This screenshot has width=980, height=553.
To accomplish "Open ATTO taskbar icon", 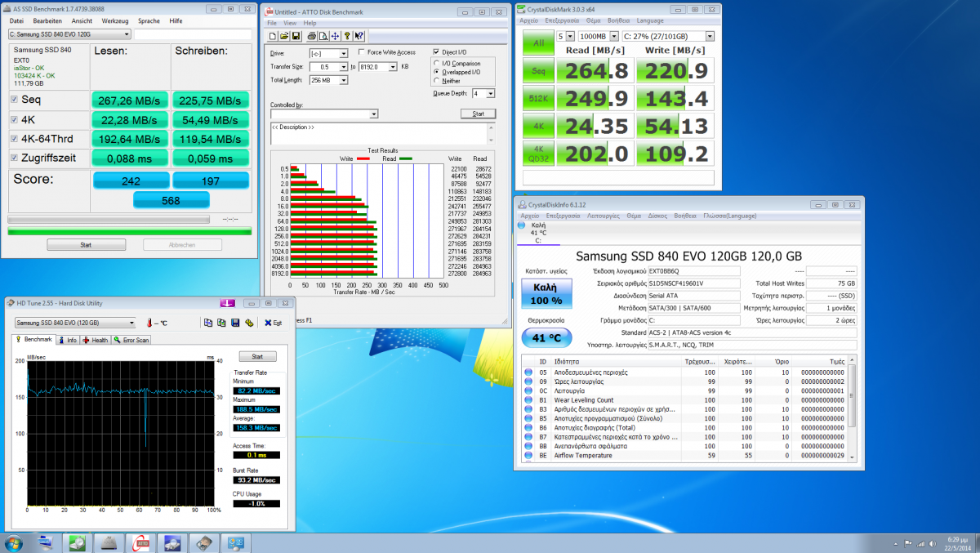I will [140, 542].
